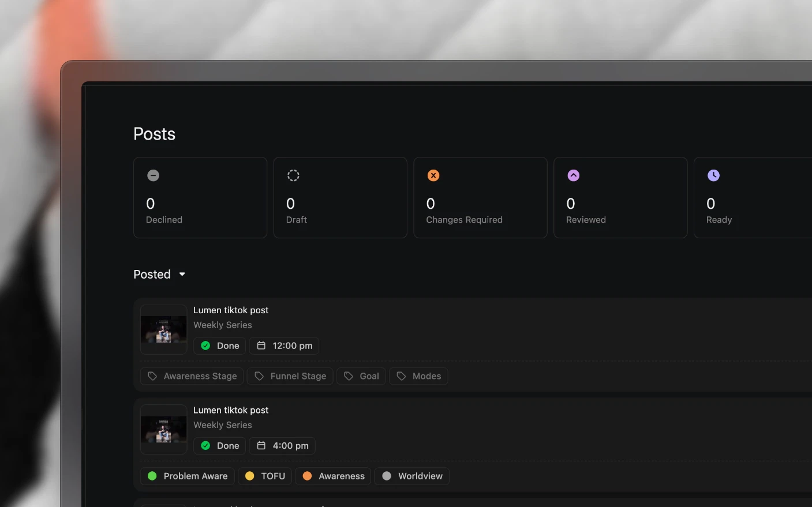Click the purple Reviewed chevron icon
This screenshot has width=812, height=507.
[x=574, y=175]
